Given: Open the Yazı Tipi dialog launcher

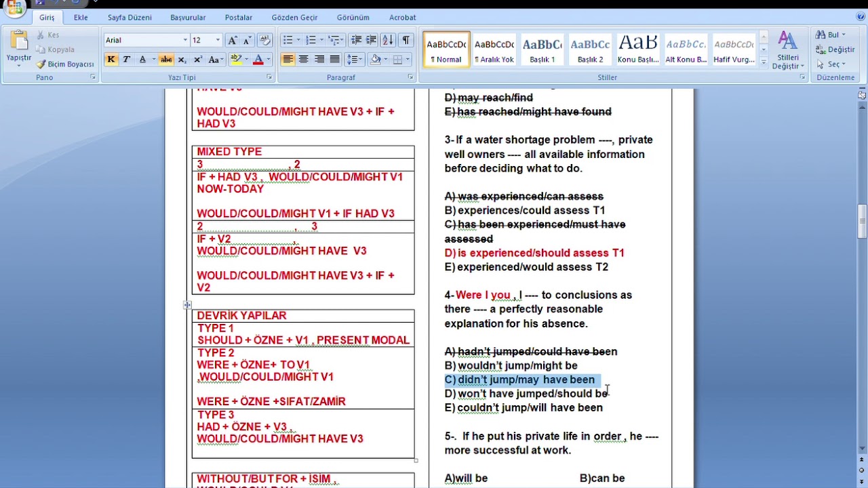Looking at the screenshot, I should [x=270, y=77].
